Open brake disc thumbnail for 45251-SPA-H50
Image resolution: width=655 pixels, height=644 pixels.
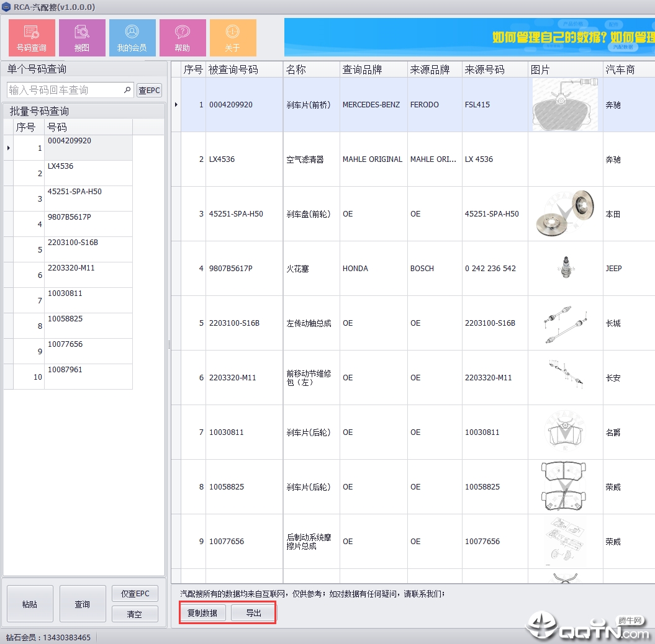[x=565, y=213]
